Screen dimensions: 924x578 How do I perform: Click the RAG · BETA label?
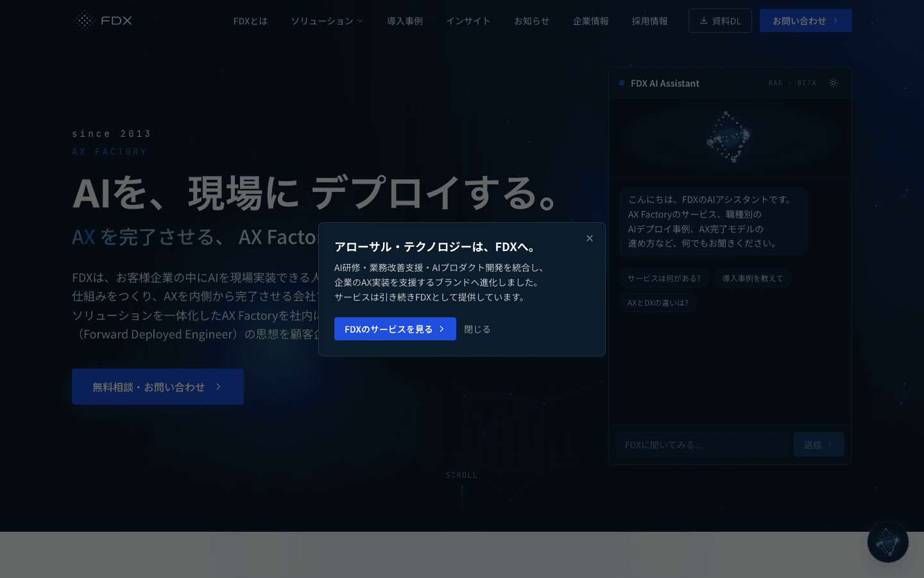coord(792,83)
